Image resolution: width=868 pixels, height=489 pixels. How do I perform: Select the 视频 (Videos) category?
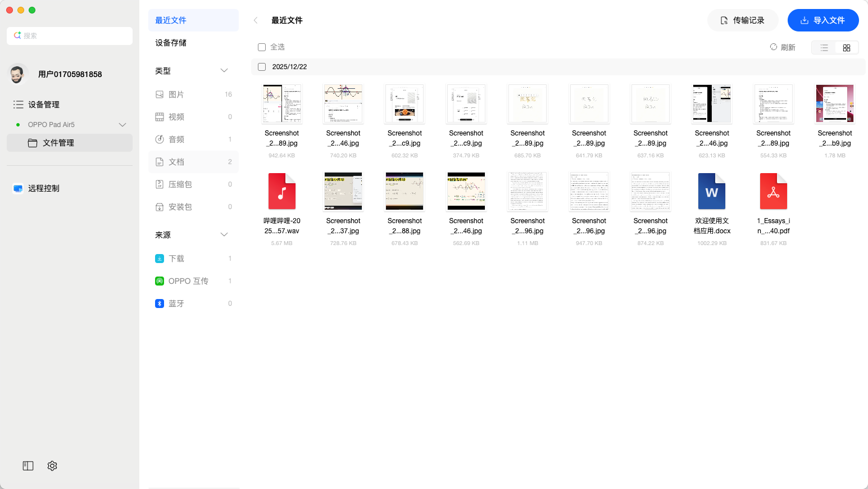pyautogui.click(x=176, y=116)
